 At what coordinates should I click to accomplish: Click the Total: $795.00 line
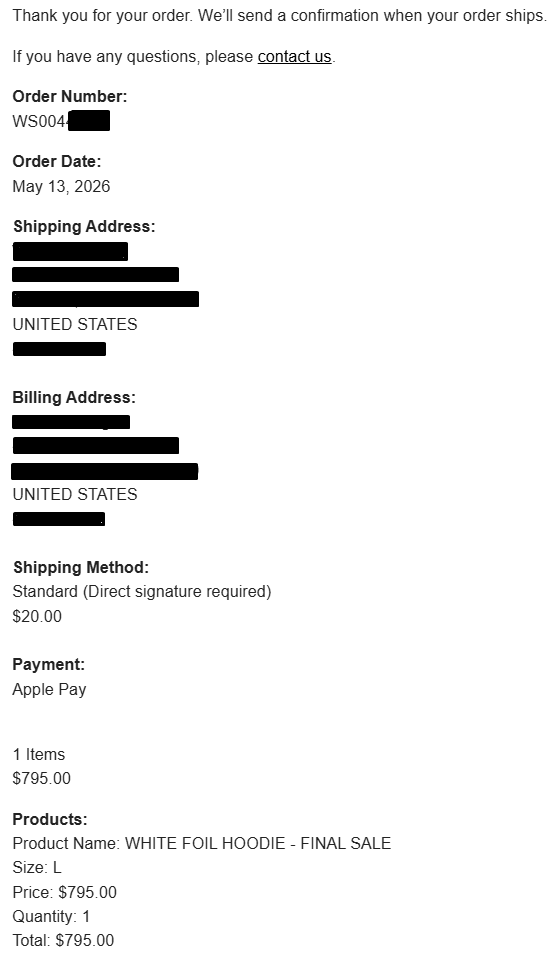(63, 940)
